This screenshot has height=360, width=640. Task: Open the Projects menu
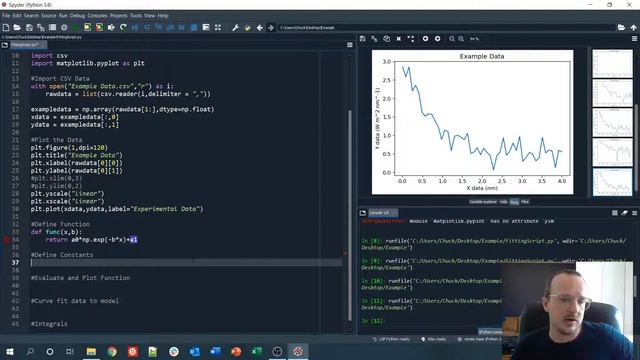(x=118, y=16)
